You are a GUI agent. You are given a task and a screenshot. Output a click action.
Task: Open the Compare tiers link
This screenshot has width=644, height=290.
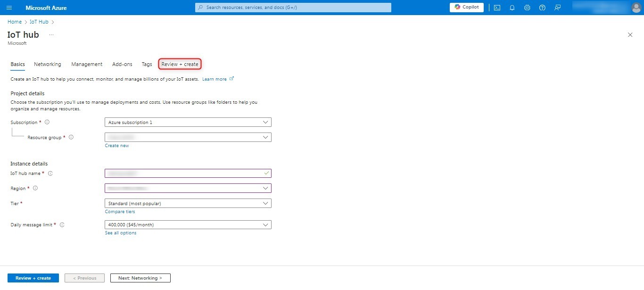[120, 212]
